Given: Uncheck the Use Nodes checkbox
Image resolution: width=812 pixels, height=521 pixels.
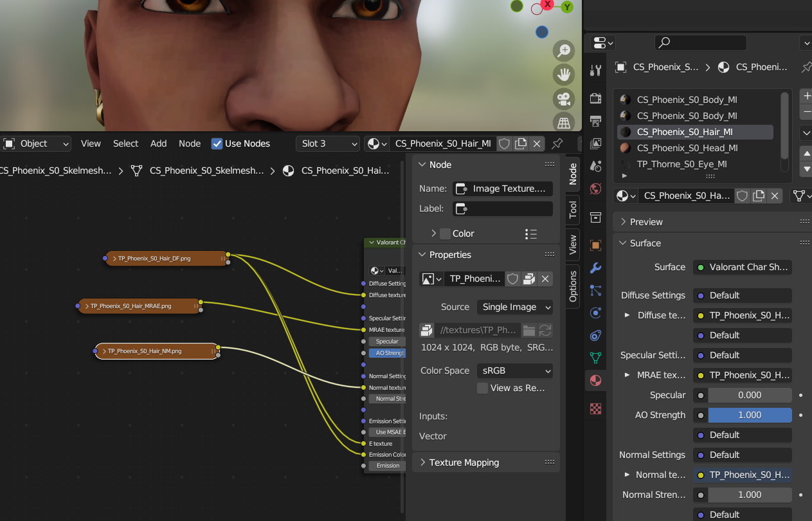Looking at the screenshot, I should pos(217,143).
